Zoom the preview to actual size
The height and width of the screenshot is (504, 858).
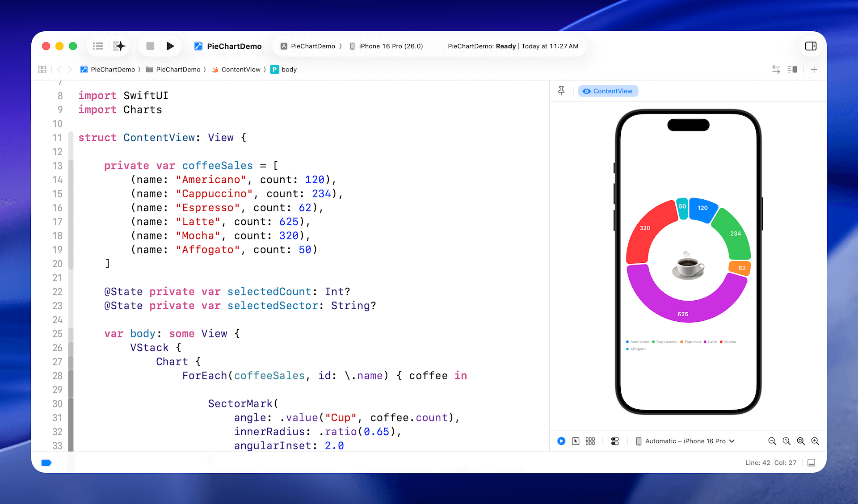click(x=786, y=441)
